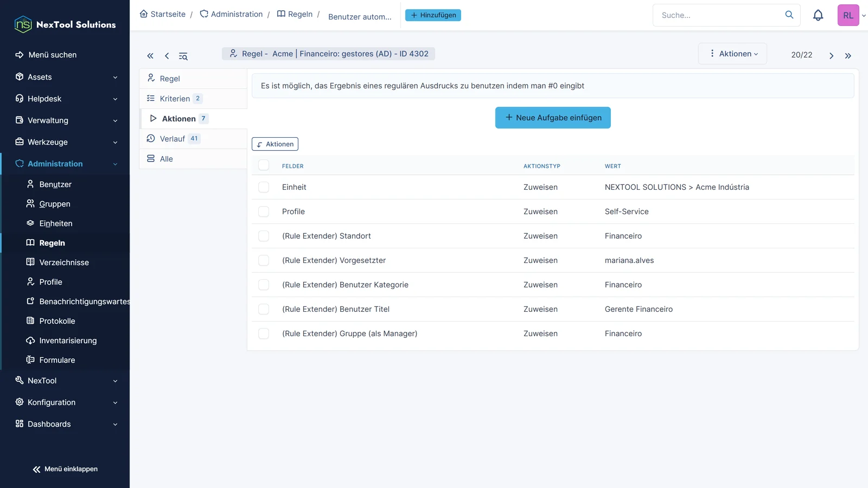
Task: Jump to last record double-chevron
Action: click(x=848, y=55)
